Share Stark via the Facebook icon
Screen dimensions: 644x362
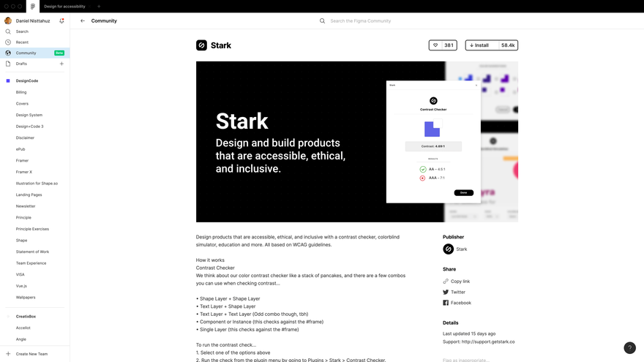(446, 303)
